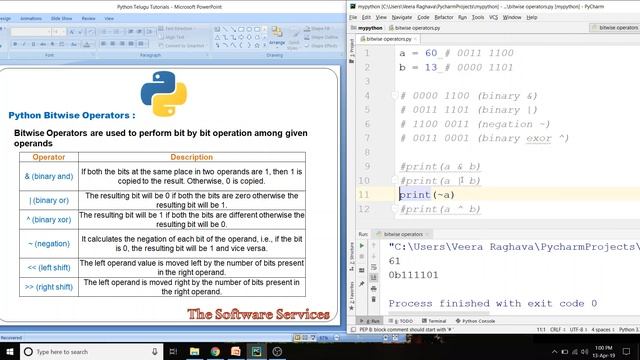Viewport: 640px width, 360px height.
Task: Click bitwise operators.py breadcrumb in navigation bar
Action: pyautogui.click(x=414, y=28)
